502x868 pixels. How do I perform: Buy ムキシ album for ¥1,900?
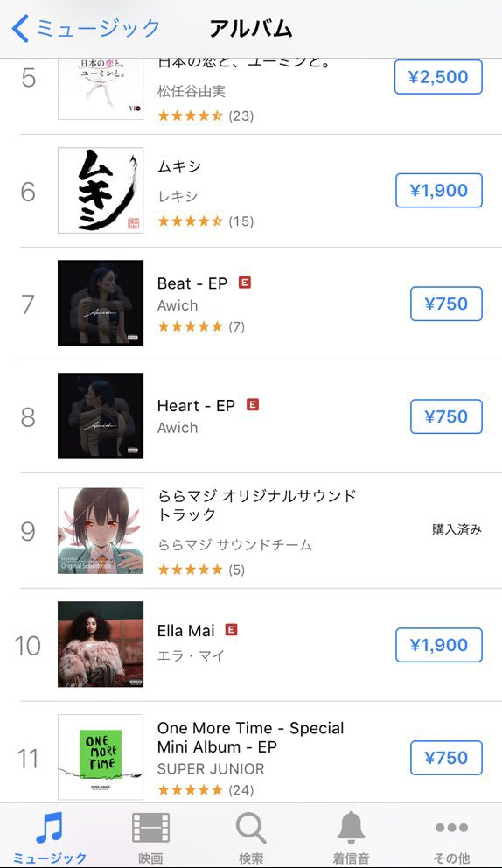439,190
